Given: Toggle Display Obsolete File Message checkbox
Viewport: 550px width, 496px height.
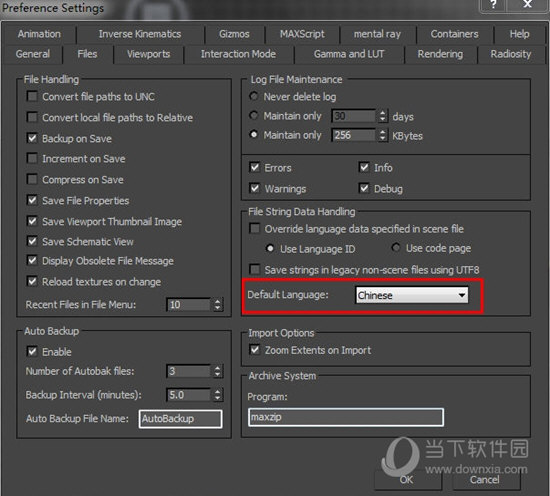Looking at the screenshot, I should [32, 260].
